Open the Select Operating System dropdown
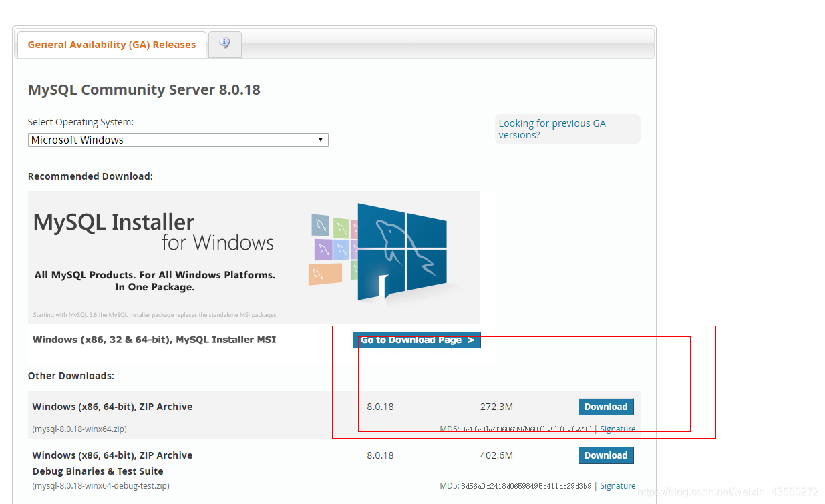The width and height of the screenshot is (825, 504). pyautogui.click(x=178, y=140)
